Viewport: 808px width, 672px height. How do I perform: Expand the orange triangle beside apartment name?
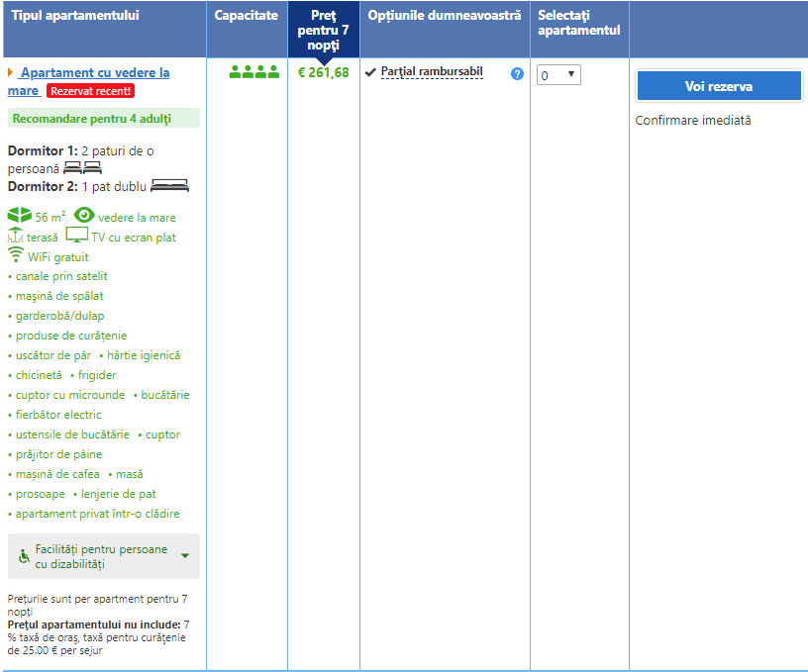pyautogui.click(x=11, y=73)
